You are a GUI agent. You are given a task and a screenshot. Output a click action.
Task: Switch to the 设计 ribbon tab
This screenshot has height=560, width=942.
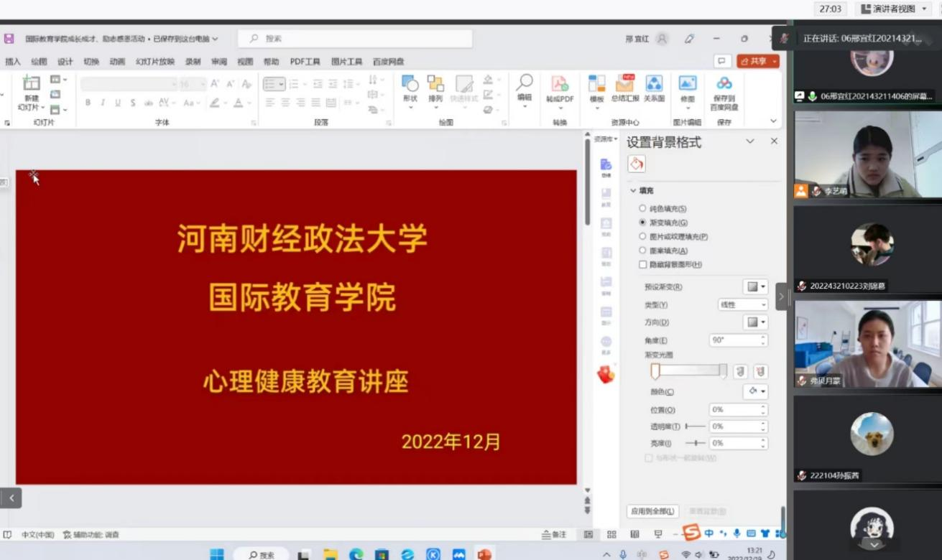point(65,62)
